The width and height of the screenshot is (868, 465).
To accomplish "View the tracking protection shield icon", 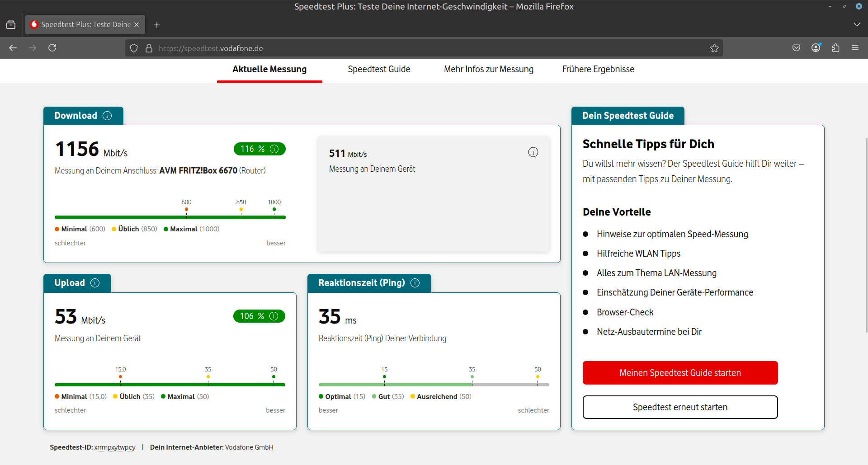I will (134, 48).
